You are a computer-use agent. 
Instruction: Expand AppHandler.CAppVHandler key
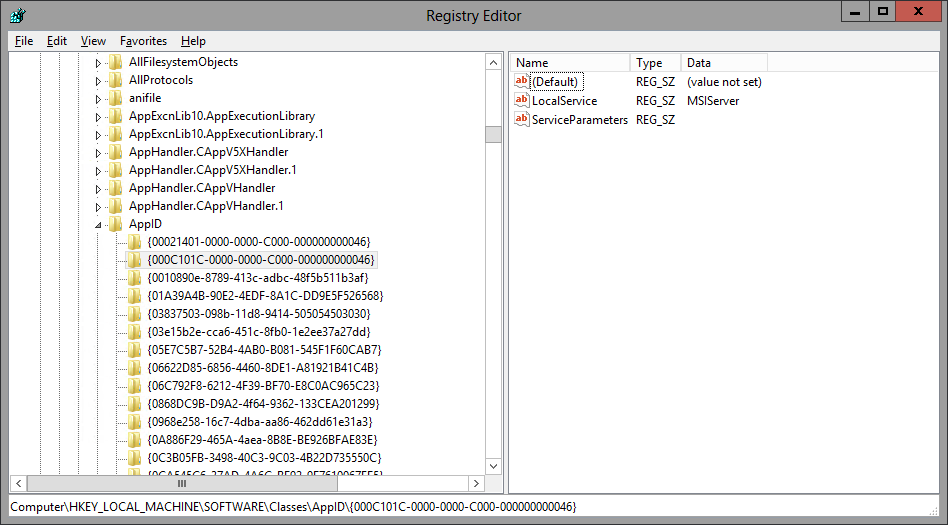99,189
